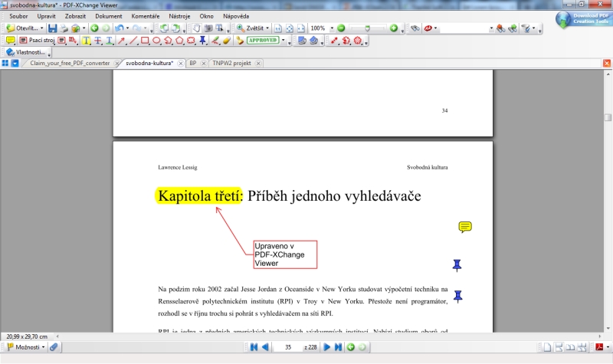The height and width of the screenshot is (364, 613).
Task: Select the Stamp tool icon
Action: click(240, 41)
